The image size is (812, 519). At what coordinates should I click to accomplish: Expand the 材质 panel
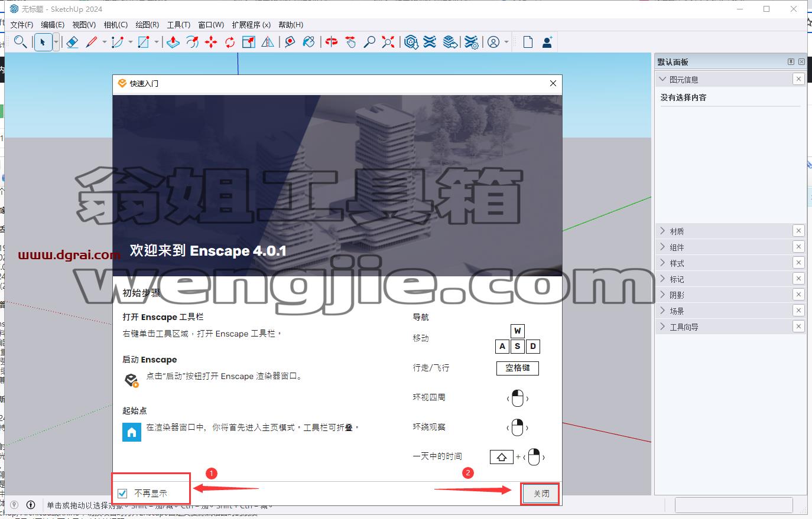pos(662,231)
